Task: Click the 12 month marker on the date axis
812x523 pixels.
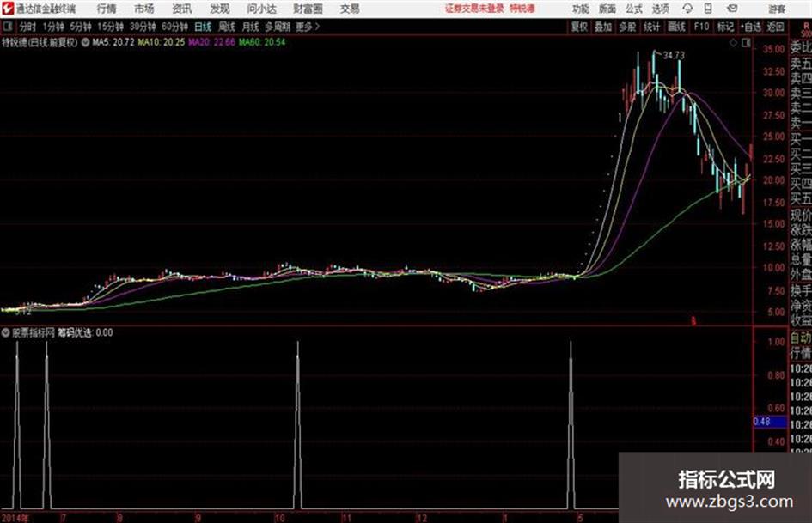Action: 422,518
